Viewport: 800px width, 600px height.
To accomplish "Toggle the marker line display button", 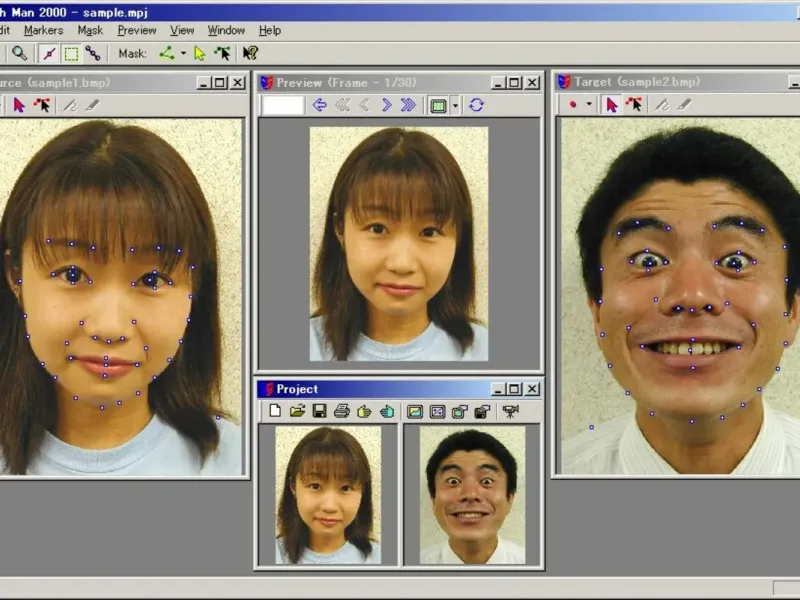I will tap(49, 53).
